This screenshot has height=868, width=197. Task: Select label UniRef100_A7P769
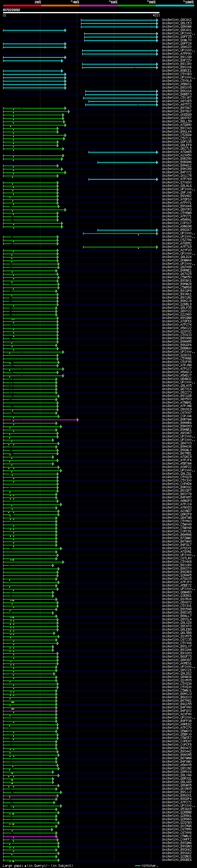click(x=177, y=179)
